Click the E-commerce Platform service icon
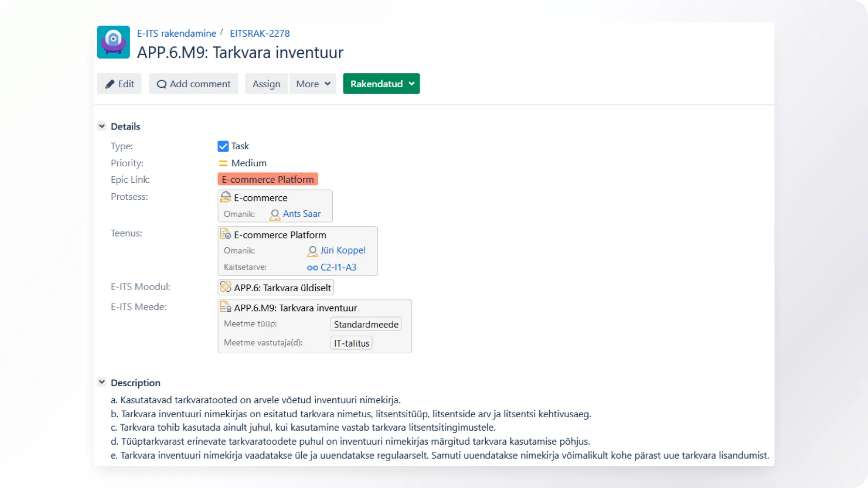The width and height of the screenshot is (868, 488). coord(226,234)
